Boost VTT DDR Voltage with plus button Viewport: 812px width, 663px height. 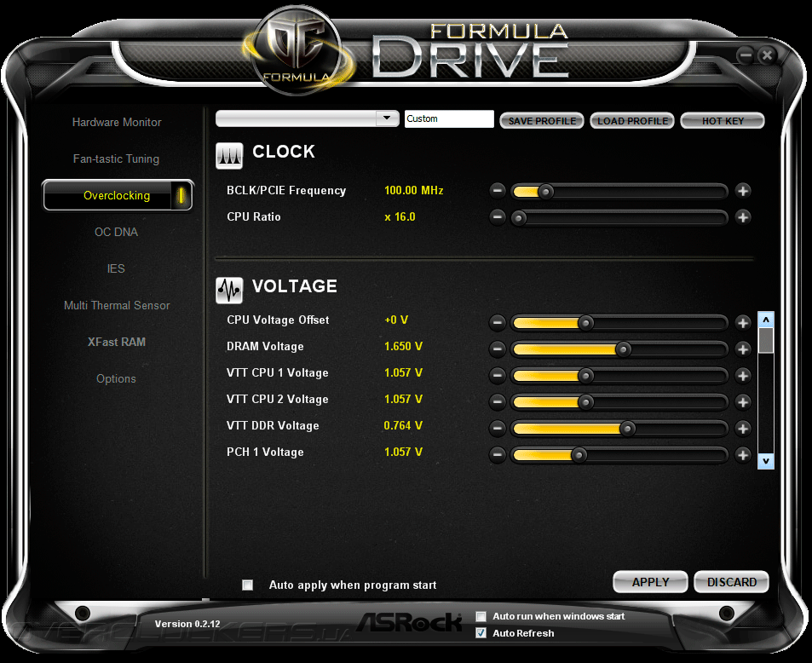(x=743, y=429)
